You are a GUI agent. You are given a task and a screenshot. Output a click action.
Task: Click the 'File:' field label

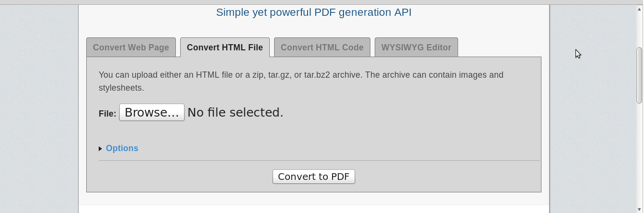107,114
